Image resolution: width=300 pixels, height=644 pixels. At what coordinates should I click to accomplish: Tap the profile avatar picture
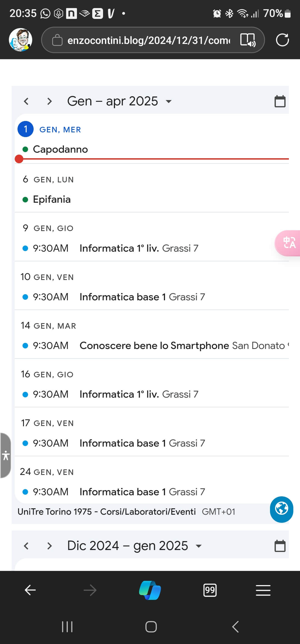click(x=21, y=40)
